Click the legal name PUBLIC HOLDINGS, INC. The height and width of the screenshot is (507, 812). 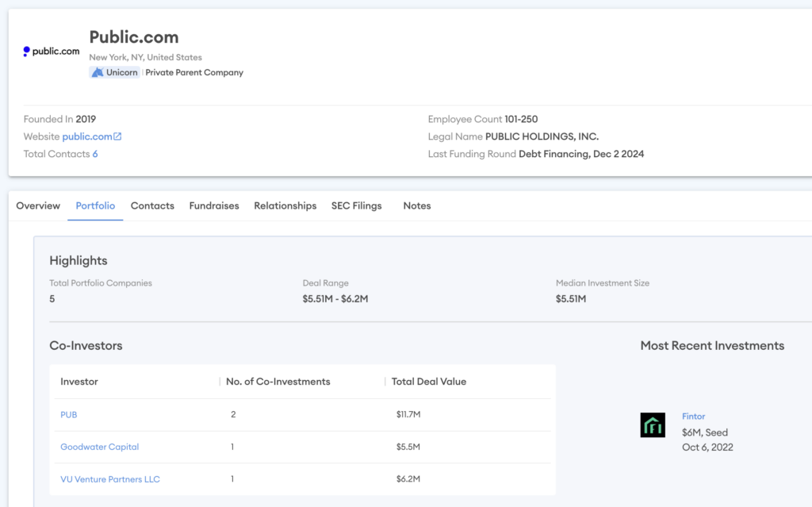tap(542, 136)
